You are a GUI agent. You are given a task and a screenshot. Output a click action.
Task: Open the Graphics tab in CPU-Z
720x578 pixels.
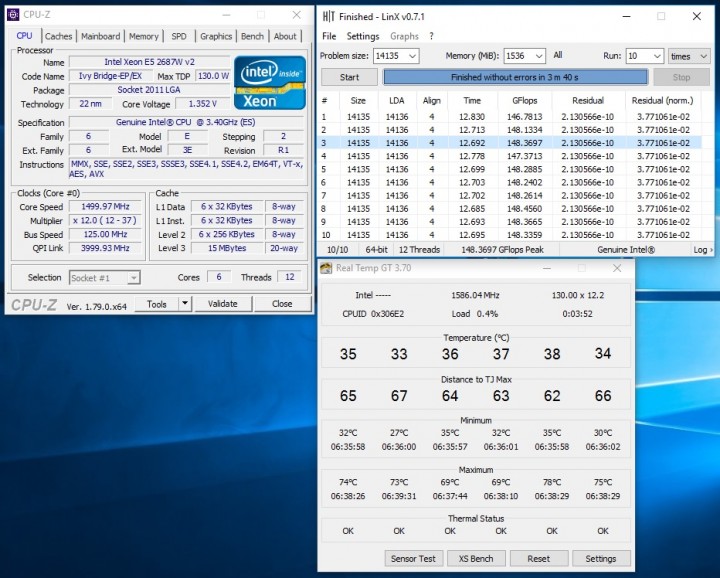(x=216, y=36)
